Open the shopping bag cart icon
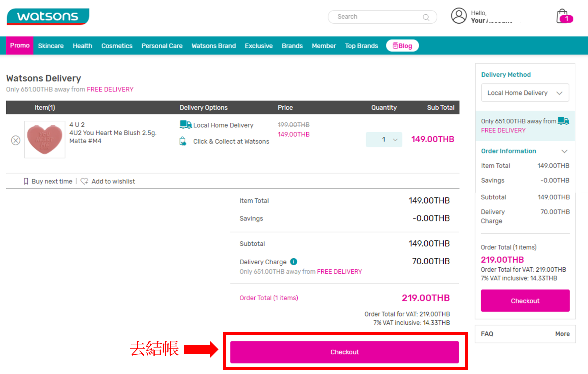 point(563,17)
